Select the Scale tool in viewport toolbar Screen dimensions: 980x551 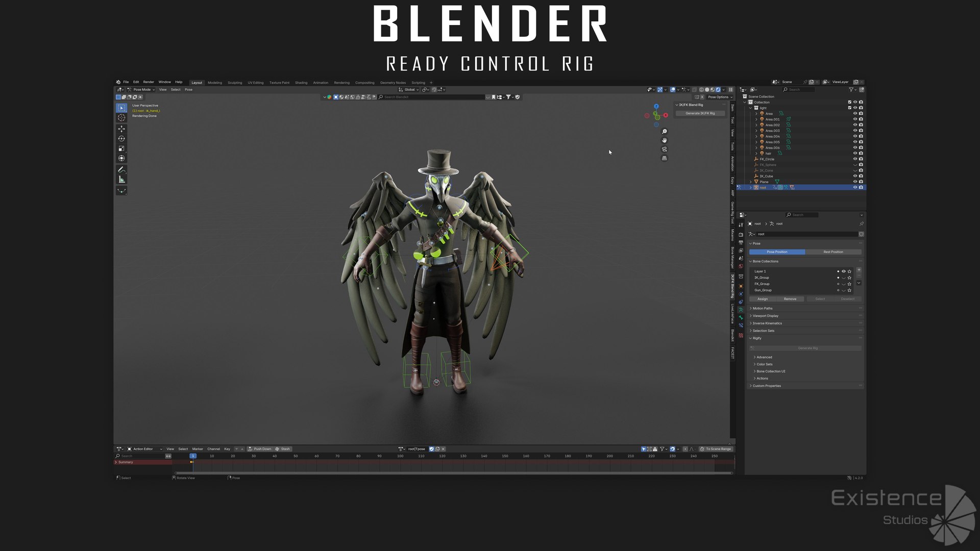click(121, 148)
